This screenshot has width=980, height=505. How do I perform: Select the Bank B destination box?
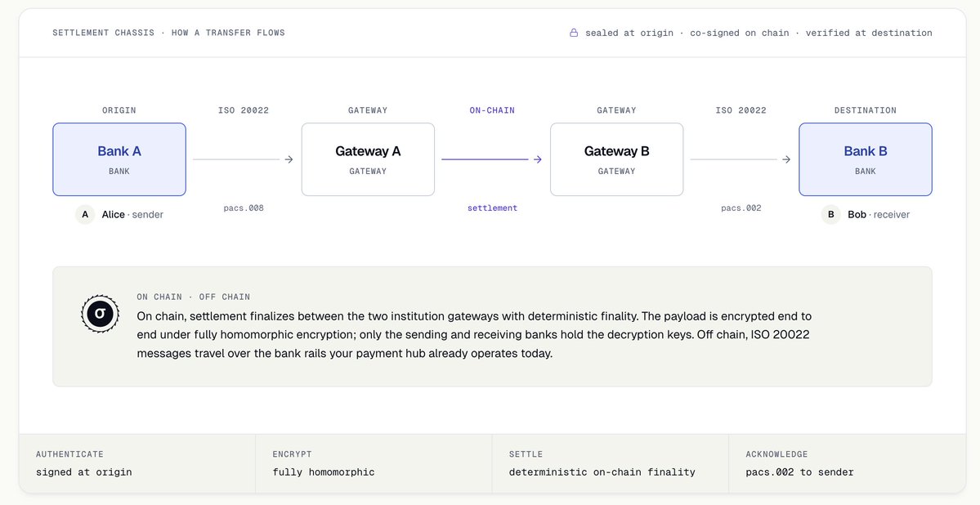point(866,159)
